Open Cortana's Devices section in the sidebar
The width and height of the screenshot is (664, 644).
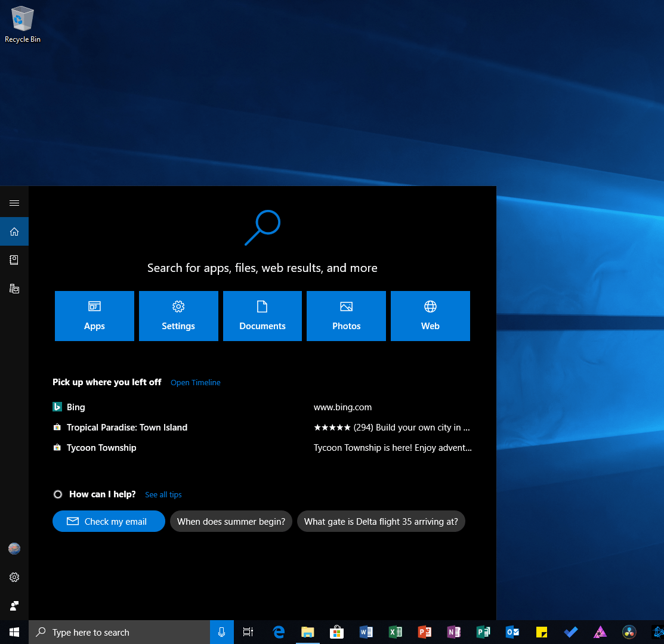point(14,288)
